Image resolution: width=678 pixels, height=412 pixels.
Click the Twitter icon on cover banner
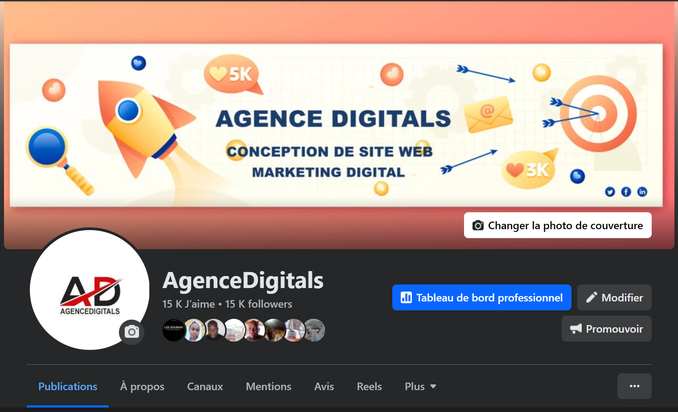click(610, 192)
